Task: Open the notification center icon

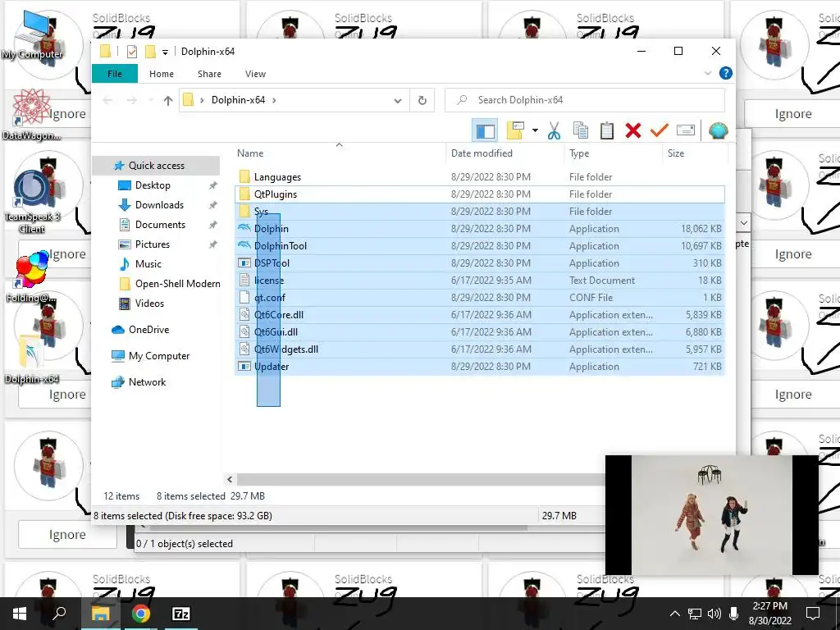Action: [x=813, y=614]
